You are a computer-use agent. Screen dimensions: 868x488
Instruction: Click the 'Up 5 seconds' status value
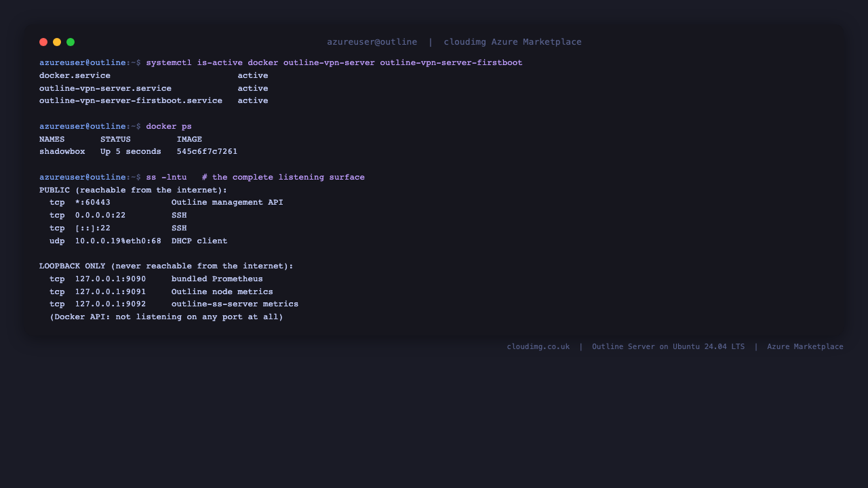coord(131,152)
